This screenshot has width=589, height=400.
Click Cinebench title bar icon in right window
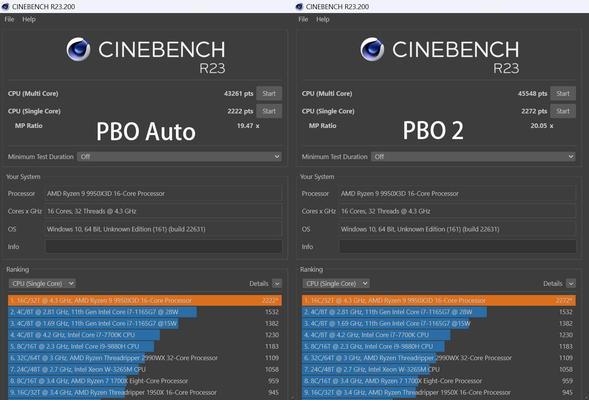(x=299, y=6)
